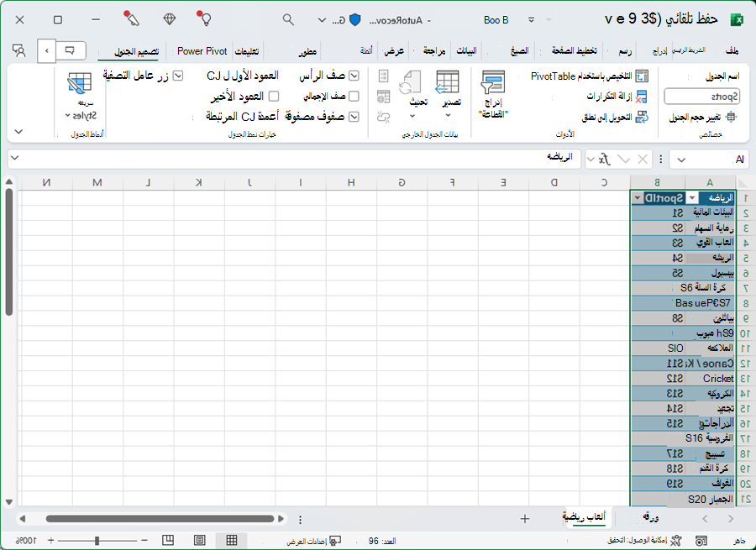The width and height of the screenshot is (756, 550).
Task: Open filter dropdown on الرياضة header
Action: [x=692, y=198]
